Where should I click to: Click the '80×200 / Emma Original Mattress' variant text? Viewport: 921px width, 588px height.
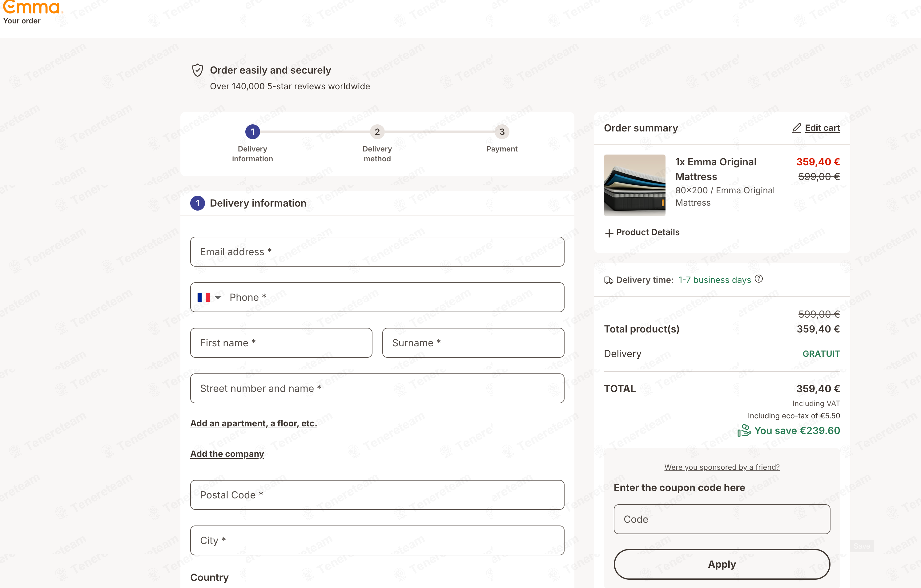(x=725, y=197)
